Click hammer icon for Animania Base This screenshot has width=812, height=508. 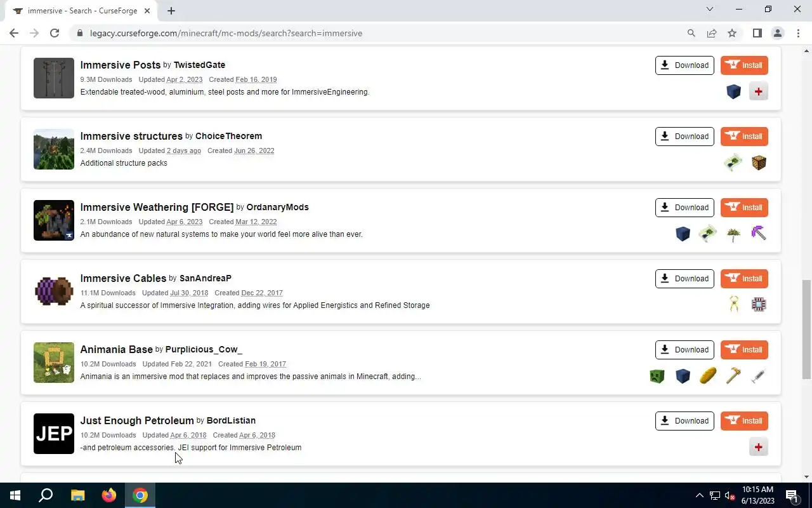pos(733,376)
